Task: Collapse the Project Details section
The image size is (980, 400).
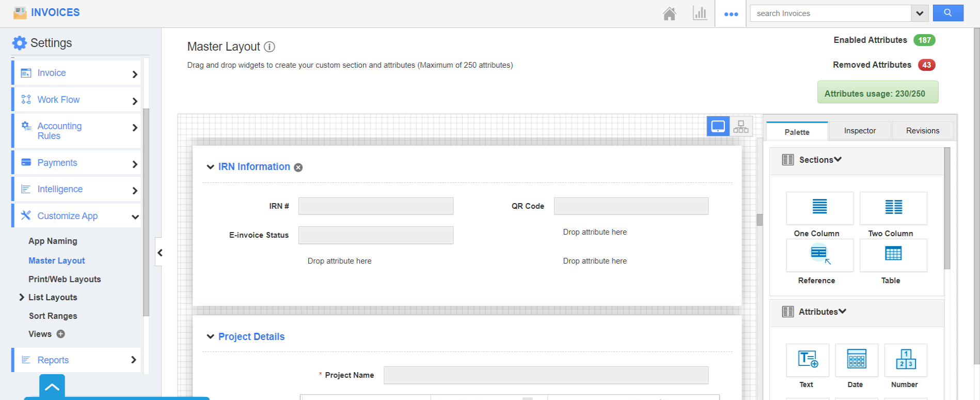Action: (x=210, y=337)
